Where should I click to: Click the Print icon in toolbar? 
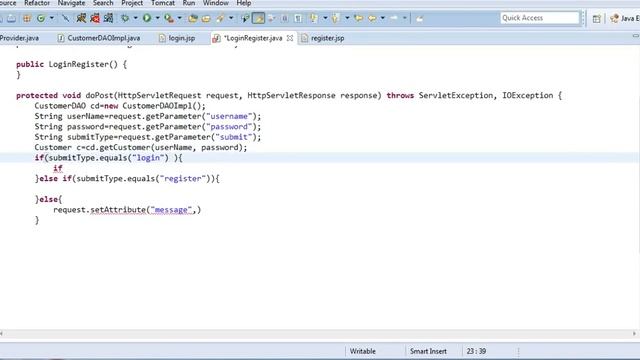click(11, 18)
